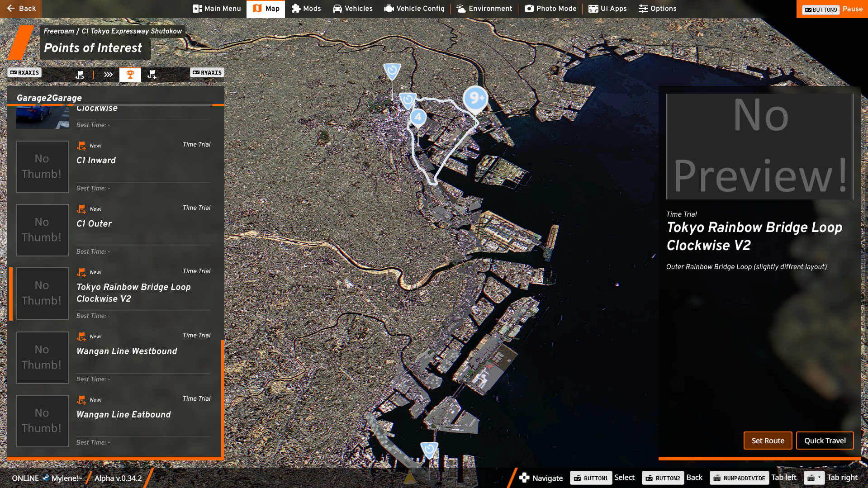This screenshot has height=488, width=868.
Task: Open Main Menu
Action: 217,9
